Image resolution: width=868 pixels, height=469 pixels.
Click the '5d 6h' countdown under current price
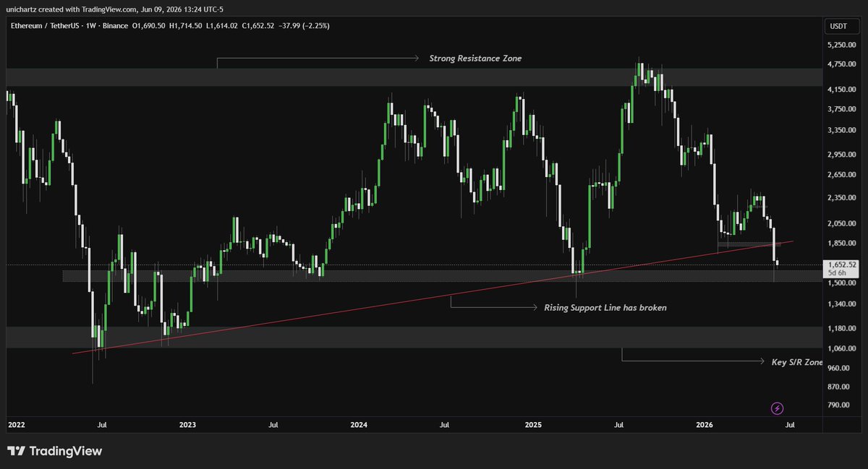[836, 274]
